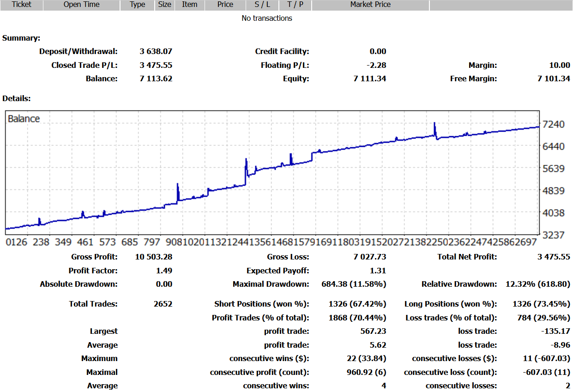The width and height of the screenshot is (573, 392).
Task: Select Relative Drawdown value 12.32% (618.80)
Action: click(538, 284)
